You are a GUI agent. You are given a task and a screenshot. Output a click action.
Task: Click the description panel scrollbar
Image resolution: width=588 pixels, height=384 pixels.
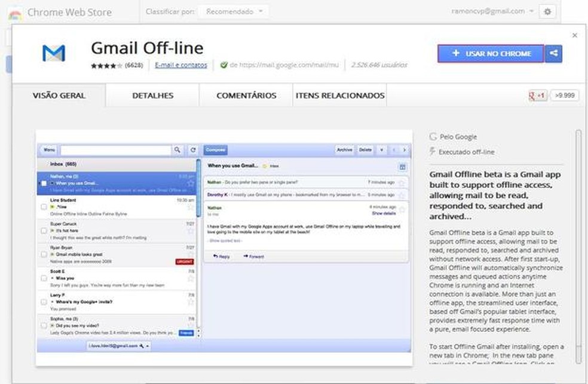pos(578,245)
